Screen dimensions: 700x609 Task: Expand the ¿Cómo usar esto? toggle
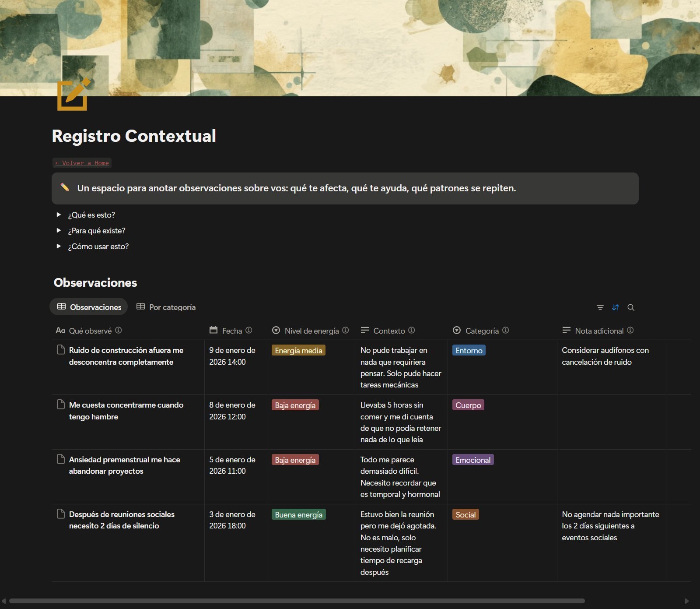point(59,246)
